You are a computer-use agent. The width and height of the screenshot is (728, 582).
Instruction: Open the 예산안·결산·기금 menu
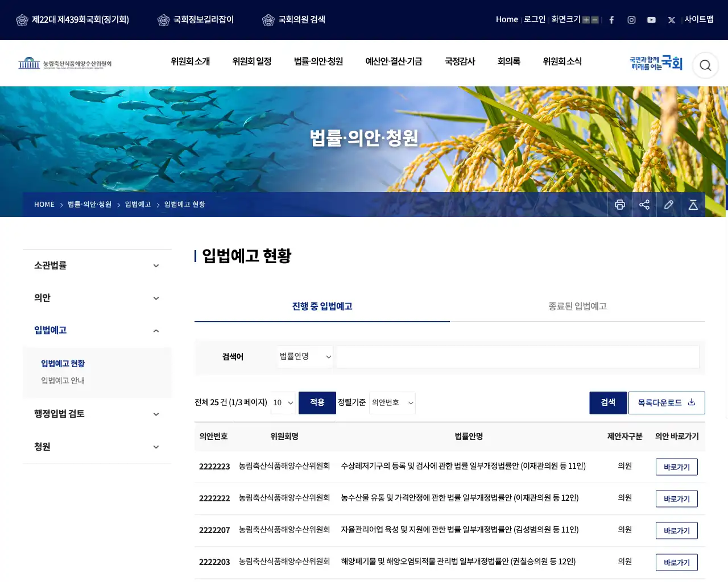click(394, 61)
